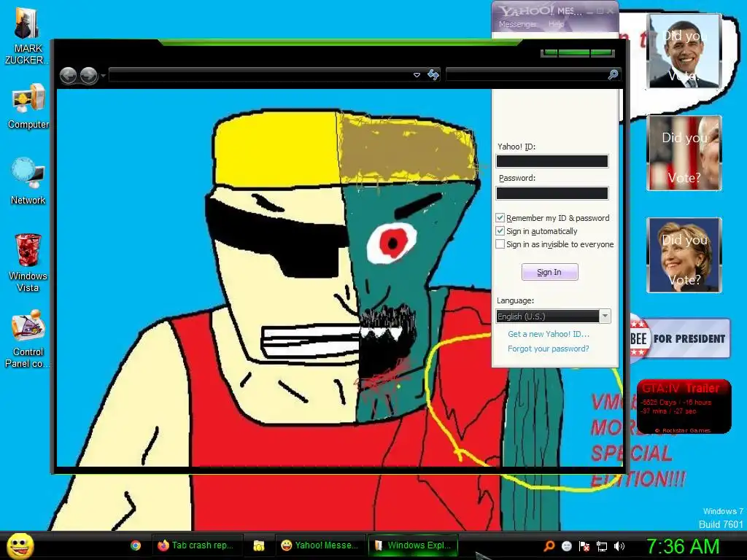The width and height of the screenshot is (747, 560).
Task: Click the magnifier icon in Explorer search box
Action: pyautogui.click(x=613, y=75)
